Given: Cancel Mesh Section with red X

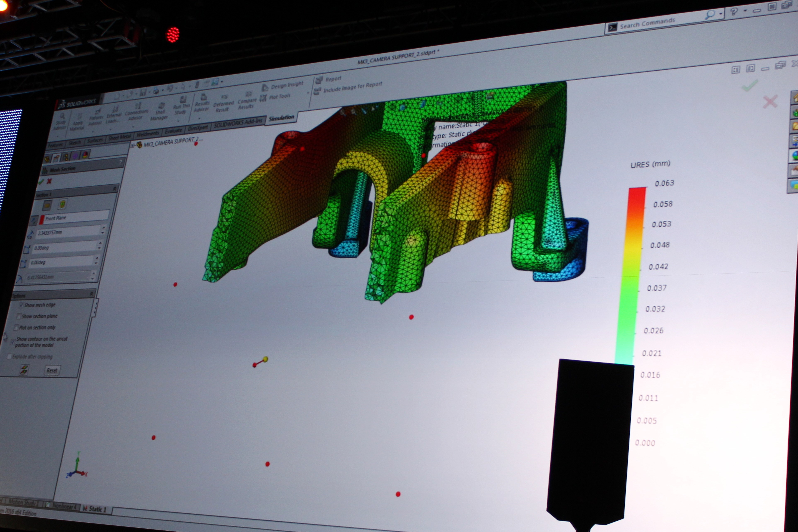Looking at the screenshot, I should 50,181.
